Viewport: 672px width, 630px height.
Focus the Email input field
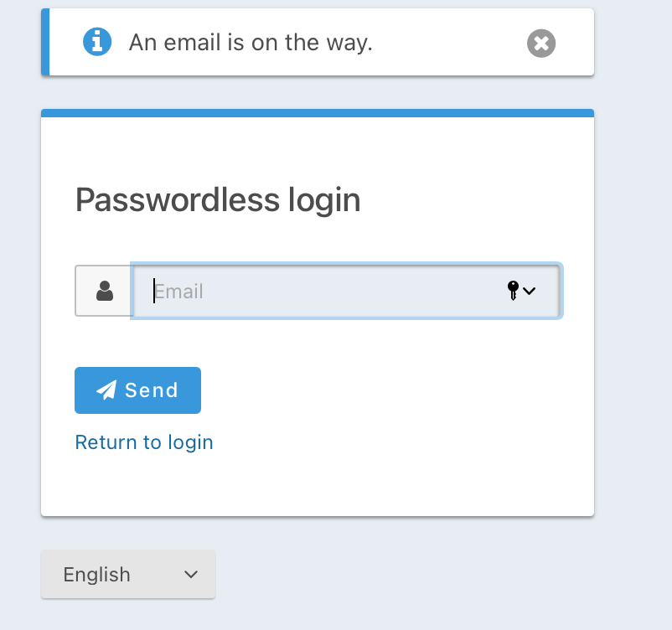(x=346, y=291)
